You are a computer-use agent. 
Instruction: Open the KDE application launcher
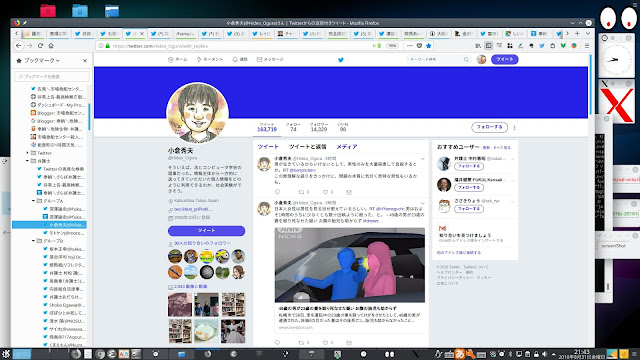pos(6,354)
